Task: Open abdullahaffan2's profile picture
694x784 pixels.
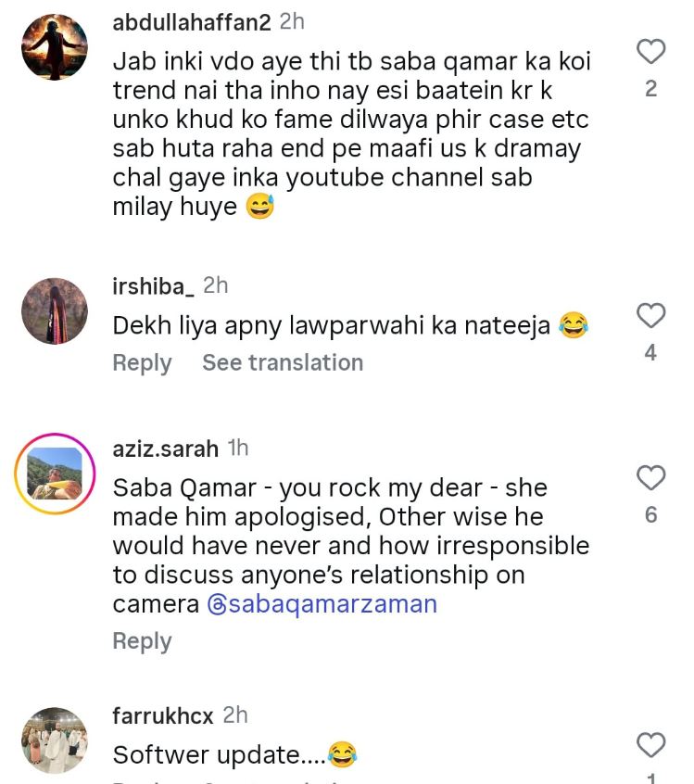Action: pyautogui.click(x=55, y=47)
